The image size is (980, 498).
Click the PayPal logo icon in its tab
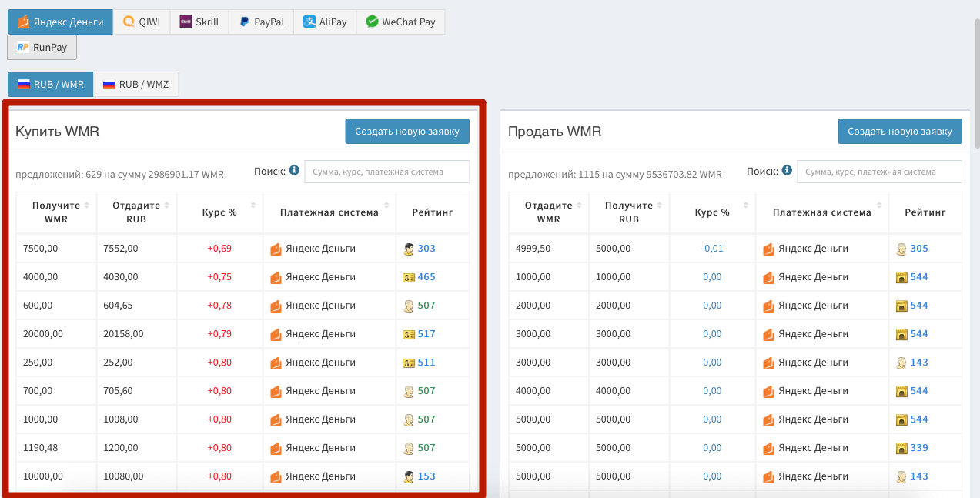pos(244,22)
